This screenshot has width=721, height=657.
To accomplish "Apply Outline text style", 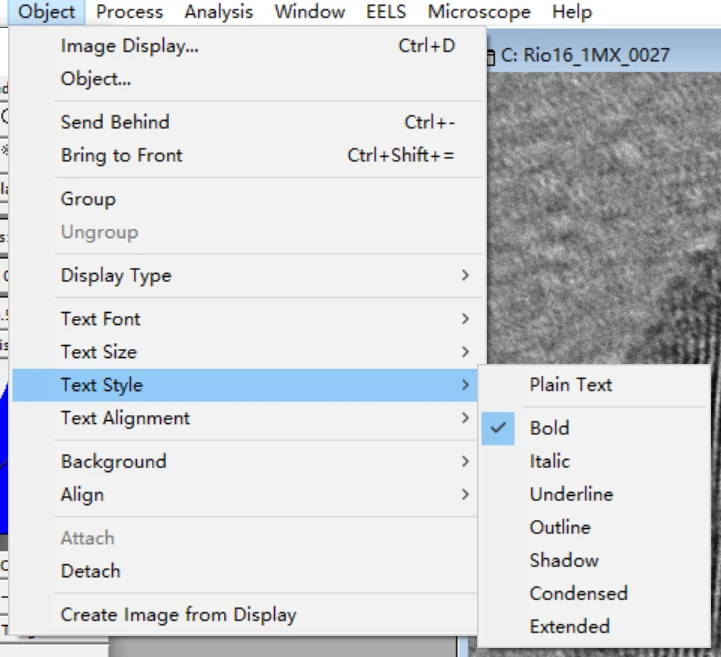I will pyautogui.click(x=560, y=527).
